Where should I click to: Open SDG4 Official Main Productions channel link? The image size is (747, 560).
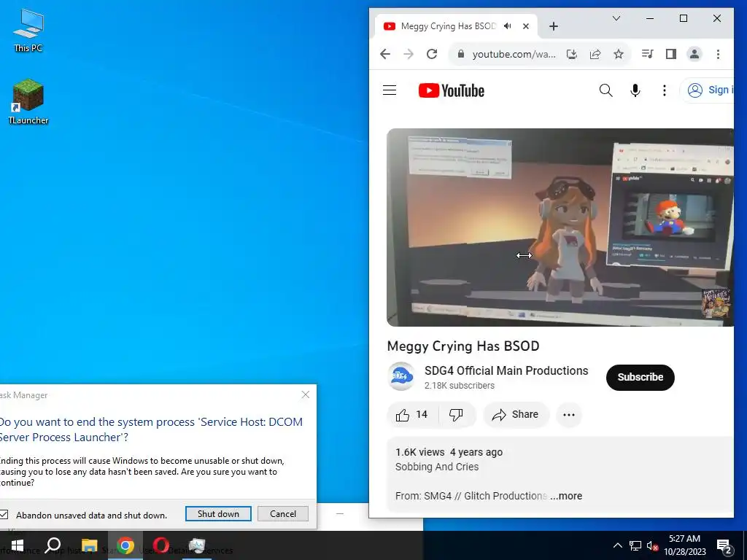(x=506, y=370)
